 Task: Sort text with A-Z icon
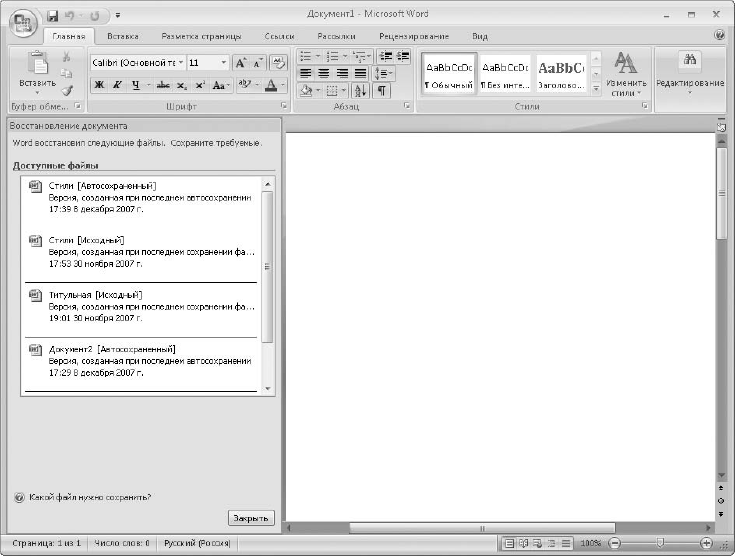[360, 91]
